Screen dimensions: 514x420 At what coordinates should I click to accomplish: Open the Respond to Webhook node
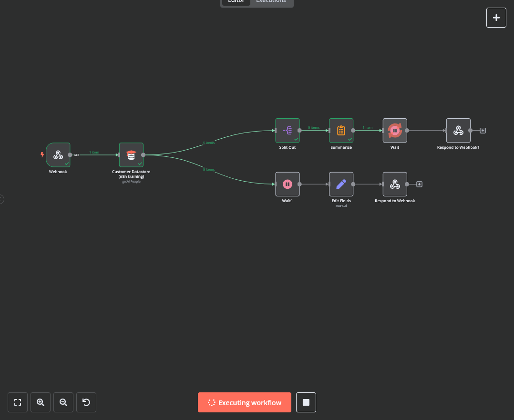(395, 184)
